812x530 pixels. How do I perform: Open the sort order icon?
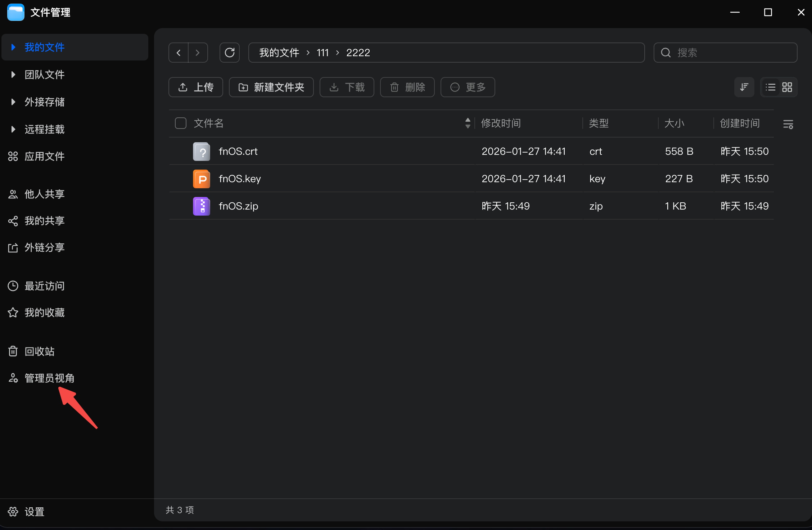pos(744,87)
